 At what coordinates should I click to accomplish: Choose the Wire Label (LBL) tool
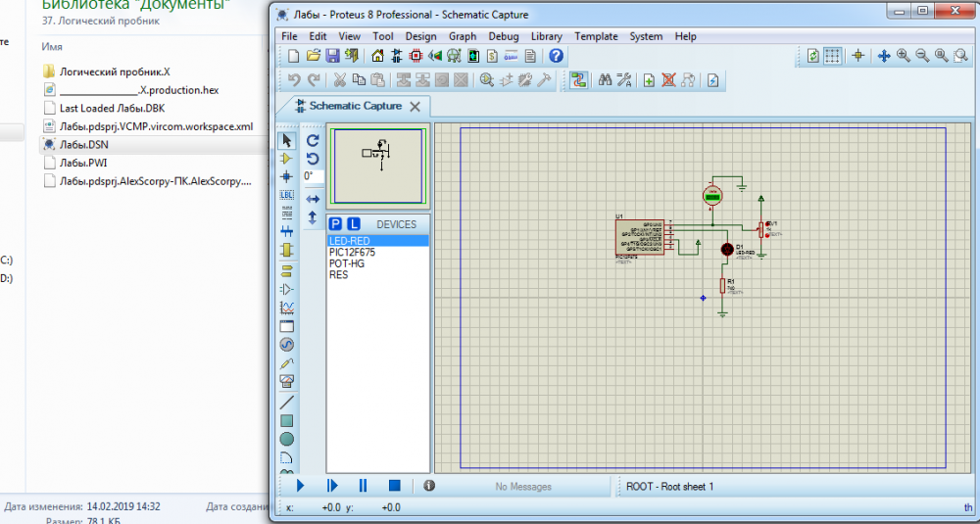pyautogui.click(x=287, y=195)
